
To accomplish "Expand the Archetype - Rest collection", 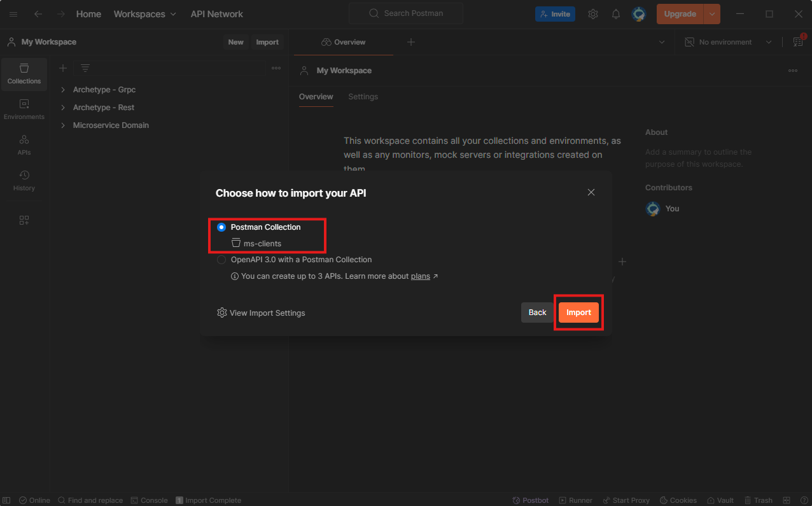I will pyautogui.click(x=63, y=108).
